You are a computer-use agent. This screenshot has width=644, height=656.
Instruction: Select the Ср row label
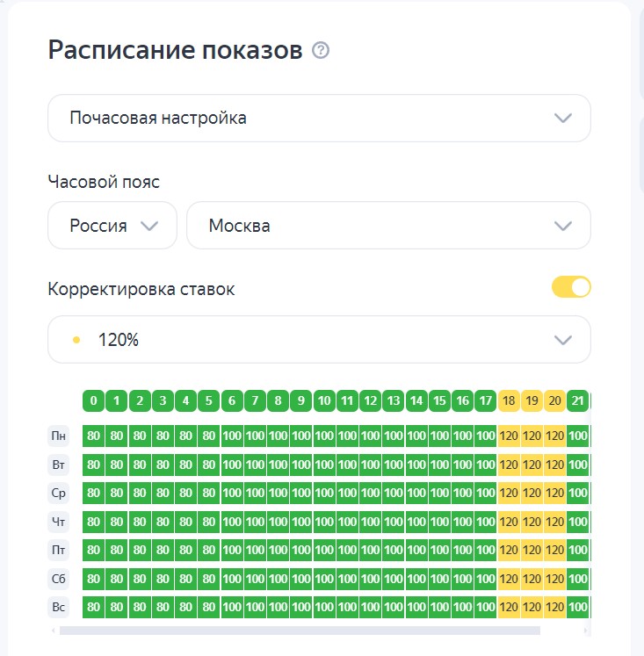60,493
